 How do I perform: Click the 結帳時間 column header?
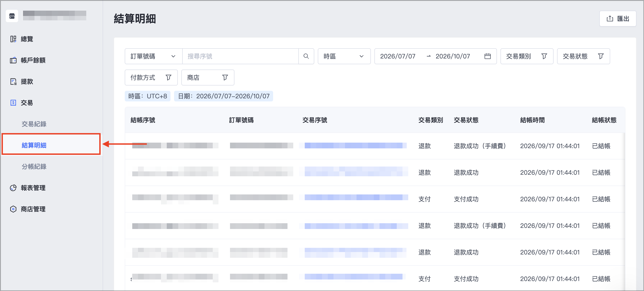(x=532, y=120)
